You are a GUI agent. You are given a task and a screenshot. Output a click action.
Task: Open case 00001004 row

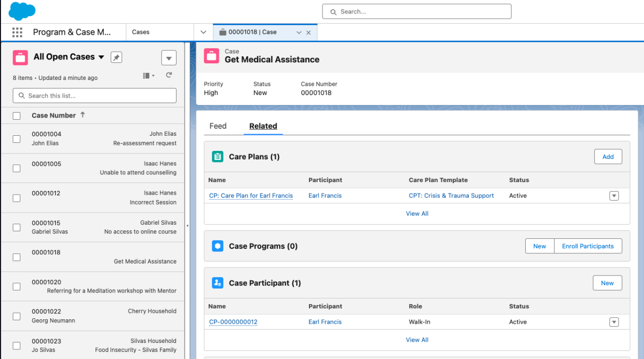(x=93, y=139)
